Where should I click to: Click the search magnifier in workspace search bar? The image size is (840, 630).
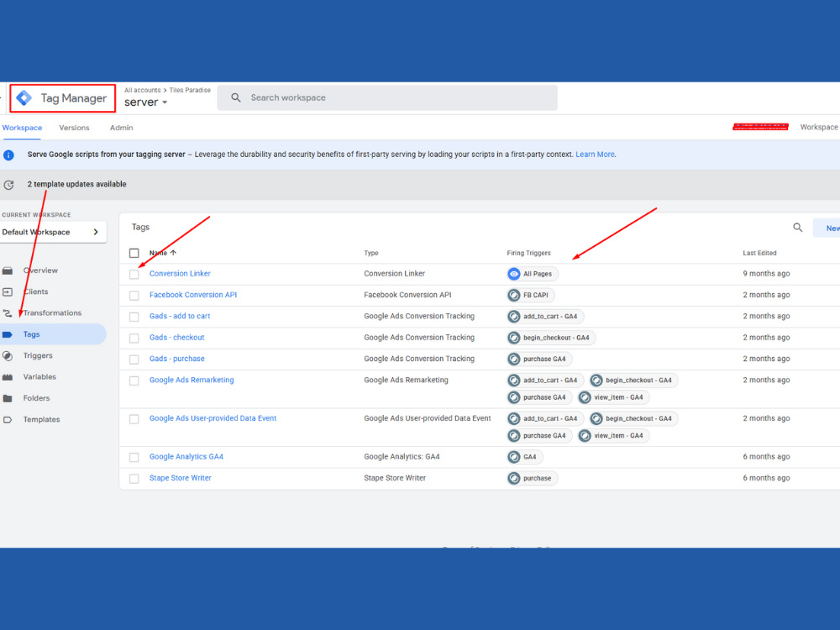pyautogui.click(x=236, y=97)
